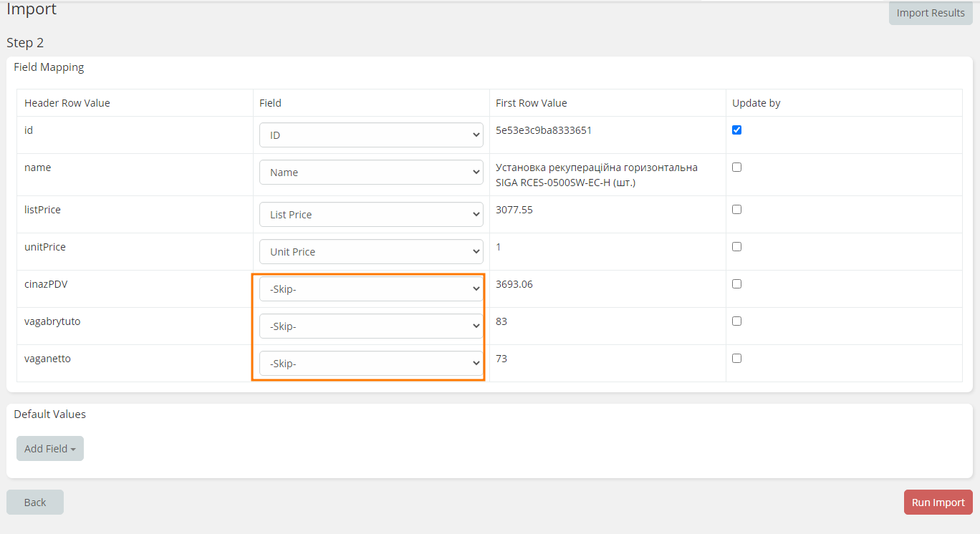Check Update by for vaganetto row
Screen dimensions: 980x534
[736, 359]
